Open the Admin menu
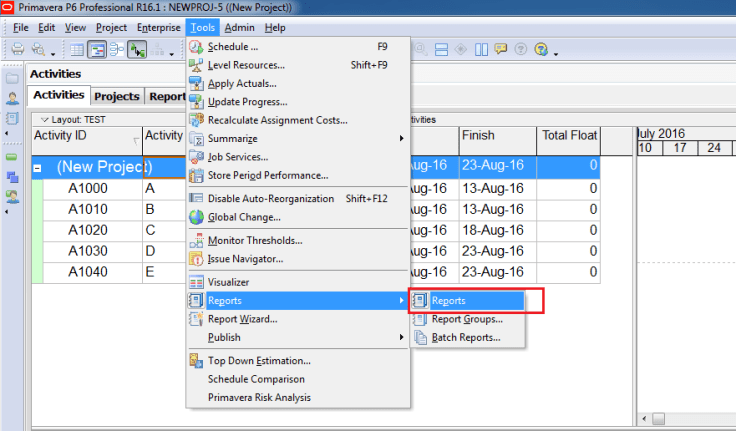Screen dimensions: 736x431 [x=239, y=28]
